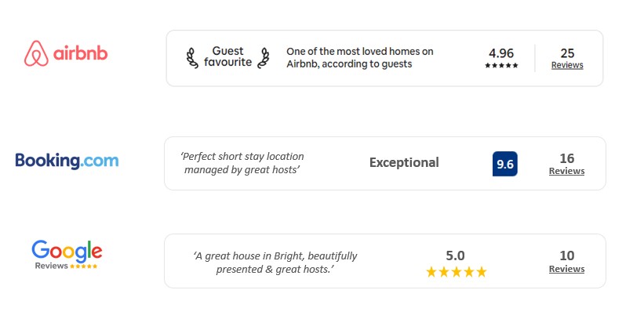Click the Guest favourite badge text

click(228, 56)
